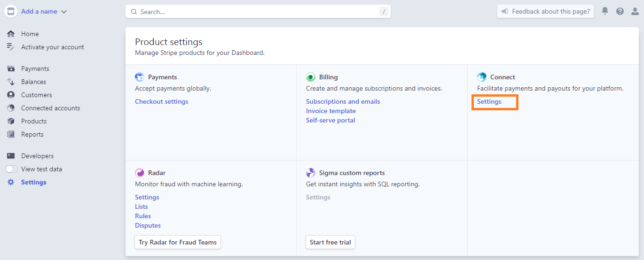
Task: Open the Radar Settings link
Action: 147,197
